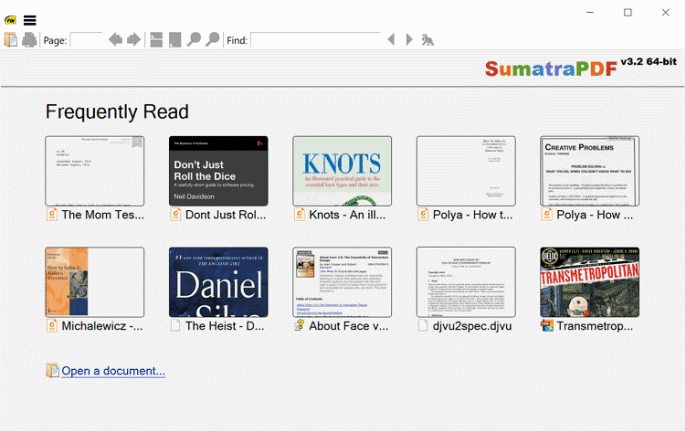Focus the Find text field

point(315,40)
